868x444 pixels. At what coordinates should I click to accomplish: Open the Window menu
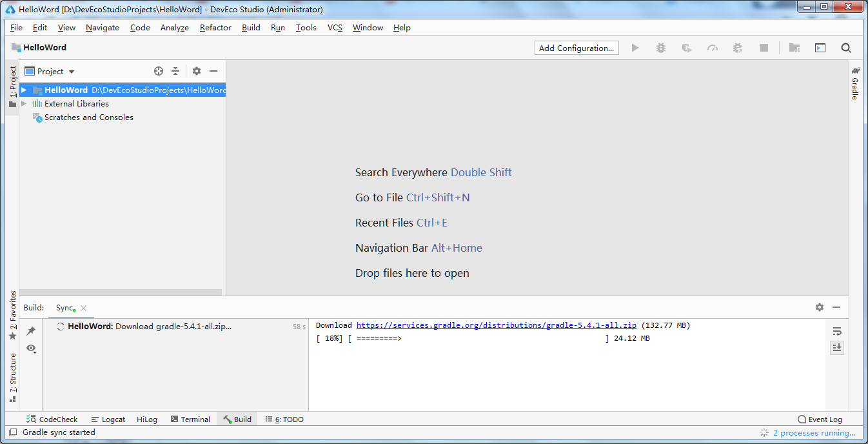coord(368,28)
